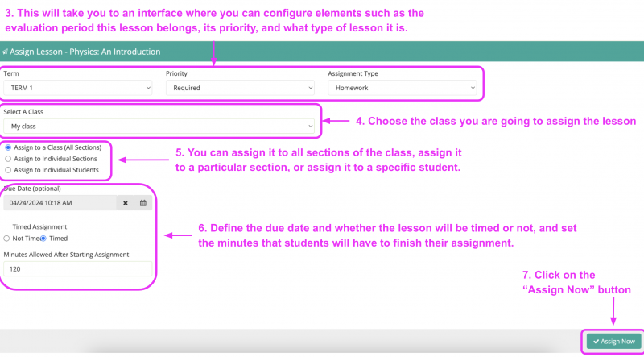Switch the assignment to Not Timed
Viewport: 644px width, 357px height.
(7, 239)
